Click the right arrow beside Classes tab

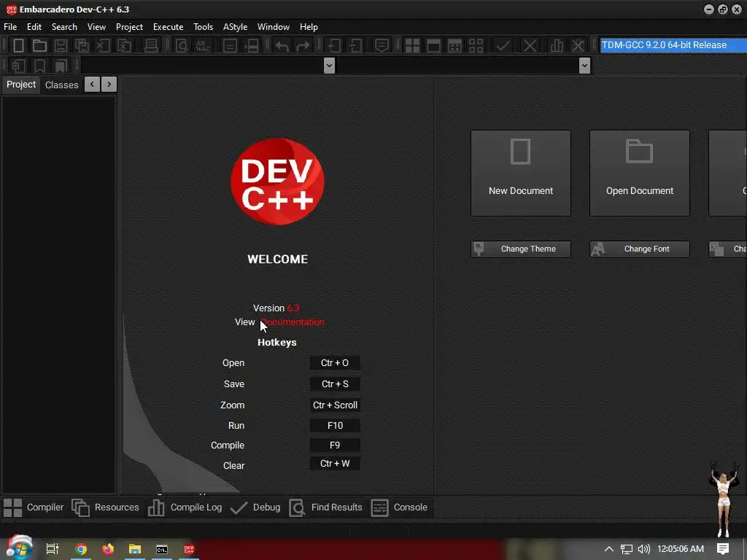(109, 85)
